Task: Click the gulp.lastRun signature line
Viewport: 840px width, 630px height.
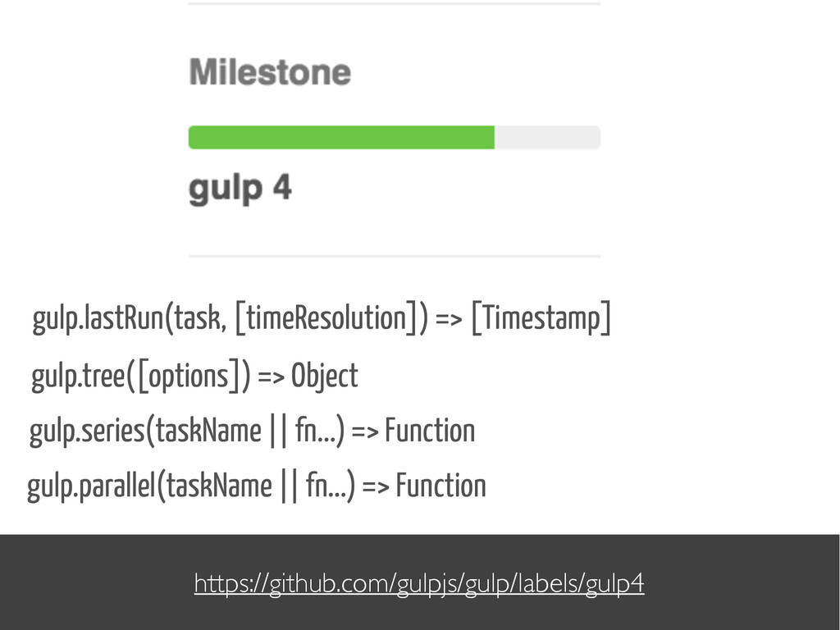Action: coord(322,318)
